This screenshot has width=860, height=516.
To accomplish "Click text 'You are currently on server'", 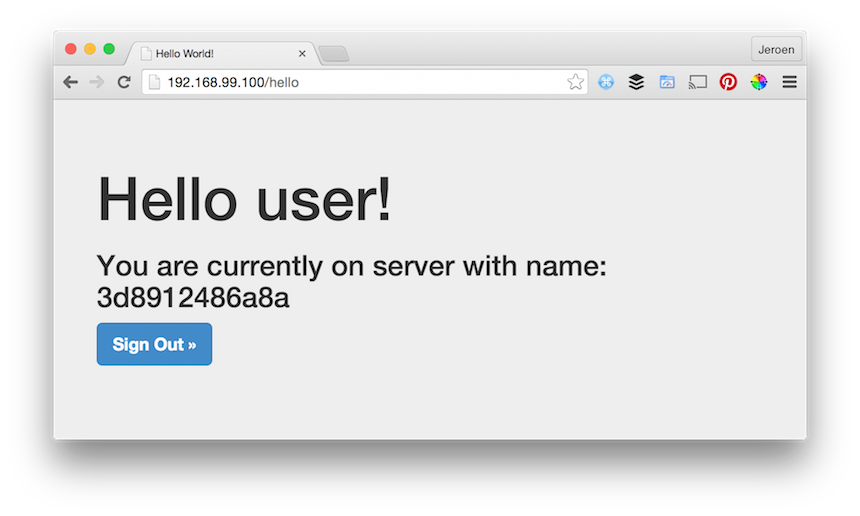I will click(275, 266).
